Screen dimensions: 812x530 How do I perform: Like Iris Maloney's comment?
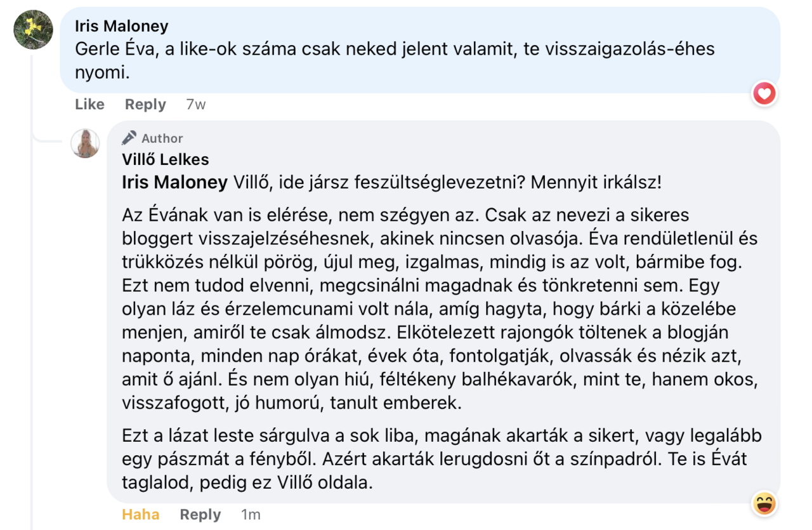coord(89,105)
